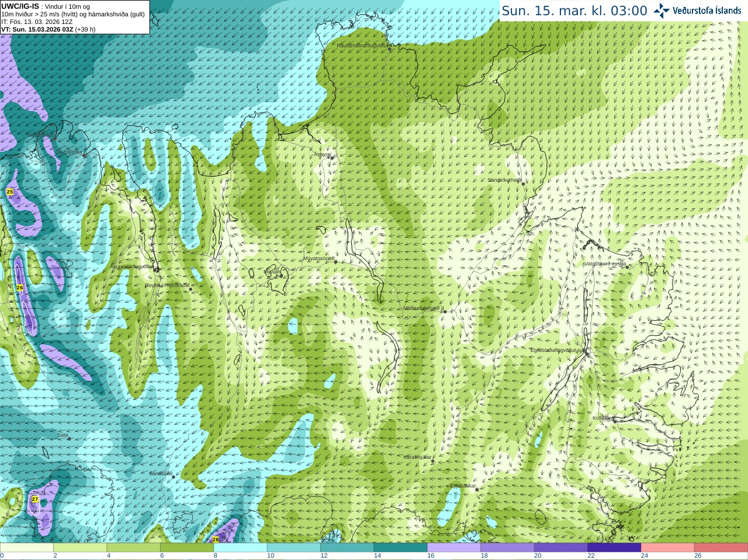Image resolution: width=748 pixels, height=560 pixels.
Task: Click the Akureyrarflugvöllur station label
Action: point(133,267)
